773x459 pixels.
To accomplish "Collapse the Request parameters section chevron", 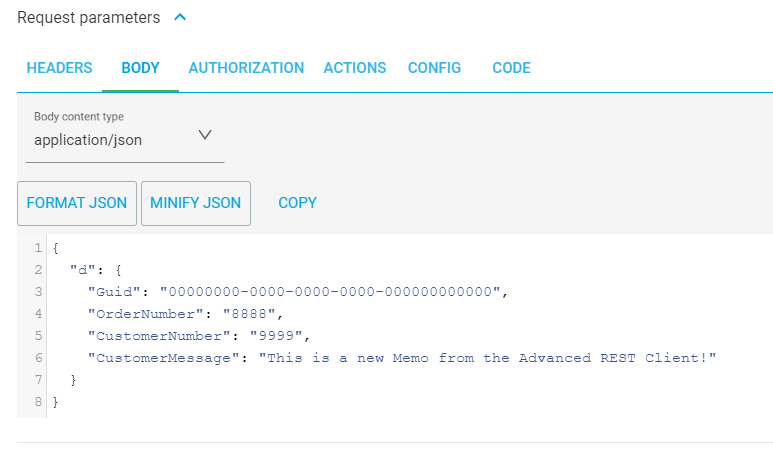I will tap(180, 17).
